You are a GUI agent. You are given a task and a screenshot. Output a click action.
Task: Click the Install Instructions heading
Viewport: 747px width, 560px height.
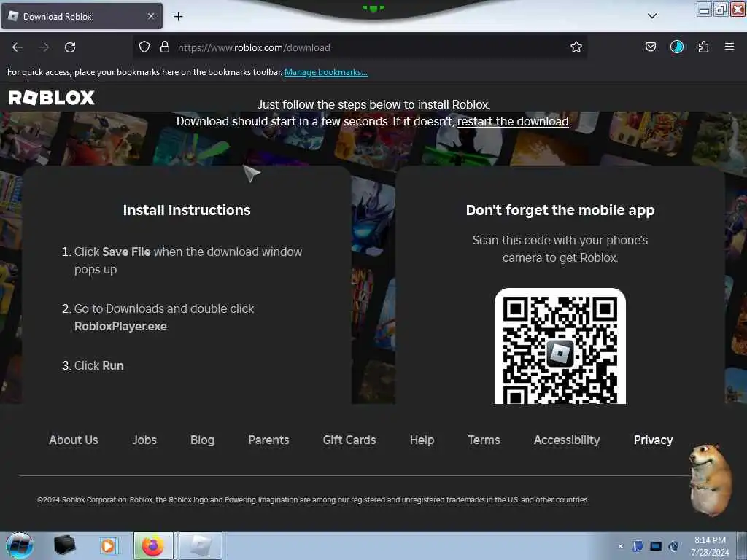click(187, 210)
